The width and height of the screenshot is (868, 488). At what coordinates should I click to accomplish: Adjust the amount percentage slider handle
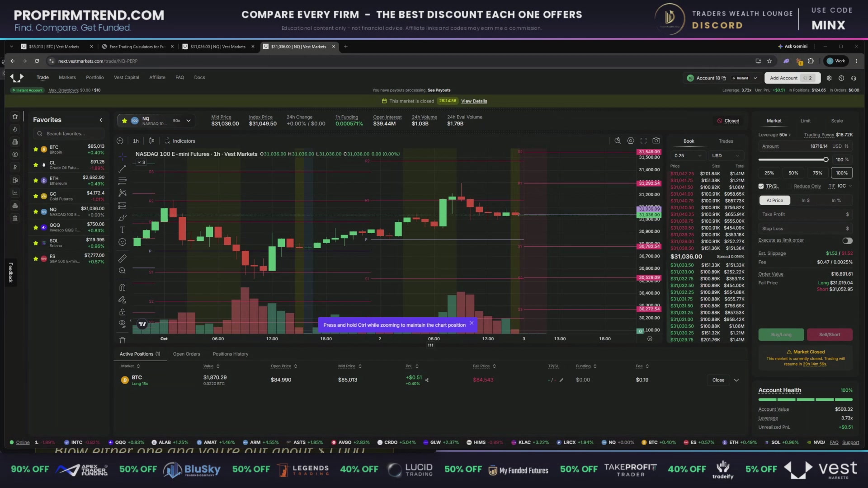826,160
